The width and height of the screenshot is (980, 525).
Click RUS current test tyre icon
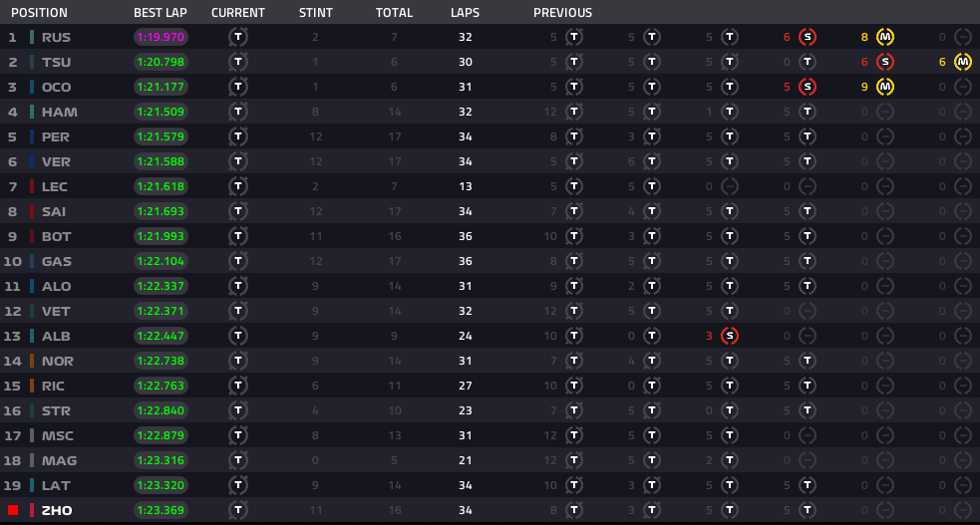[238, 37]
